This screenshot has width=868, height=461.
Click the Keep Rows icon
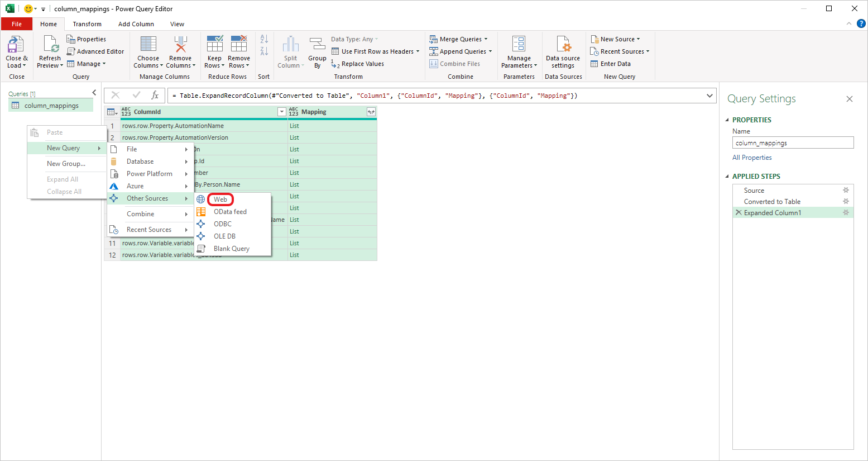click(215, 45)
